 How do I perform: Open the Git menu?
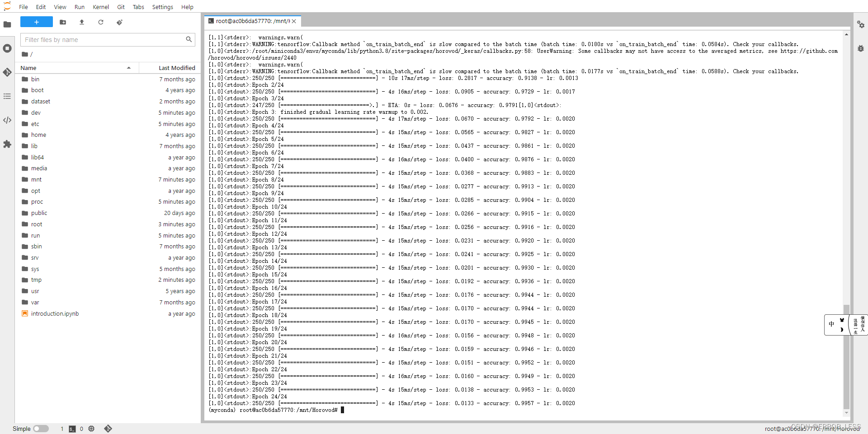(121, 7)
